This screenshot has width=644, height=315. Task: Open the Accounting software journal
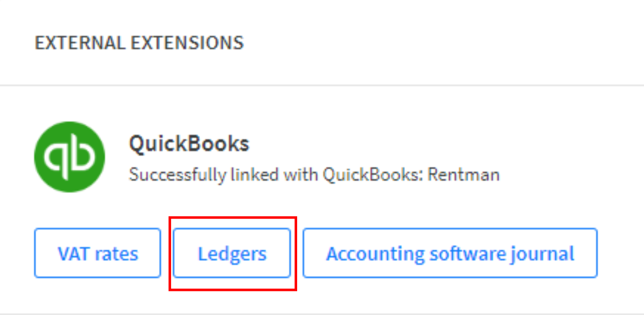(x=450, y=253)
